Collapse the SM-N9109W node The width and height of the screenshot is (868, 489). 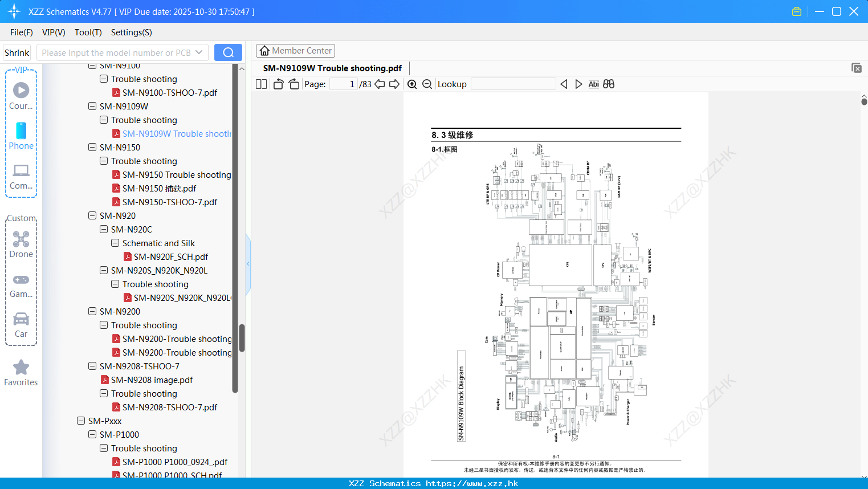pos(92,106)
